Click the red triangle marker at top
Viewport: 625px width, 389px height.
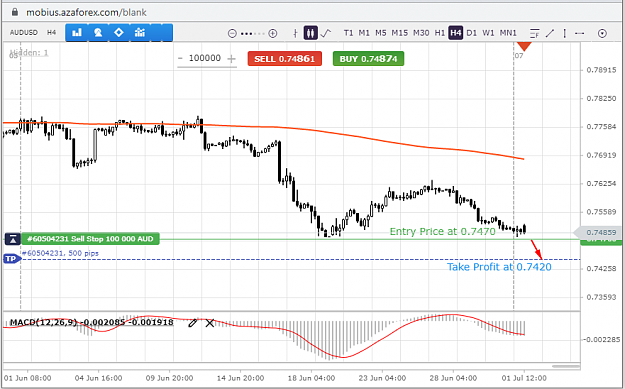[x=524, y=47]
